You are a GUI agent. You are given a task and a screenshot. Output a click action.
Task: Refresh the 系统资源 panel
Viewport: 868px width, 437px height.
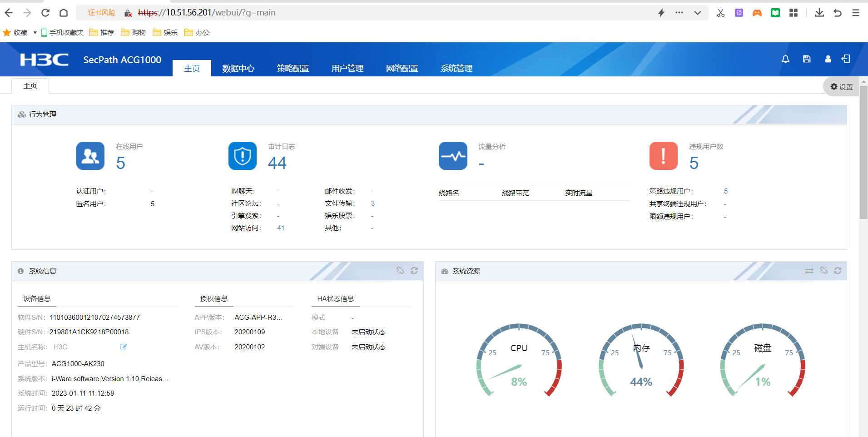[838, 271]
